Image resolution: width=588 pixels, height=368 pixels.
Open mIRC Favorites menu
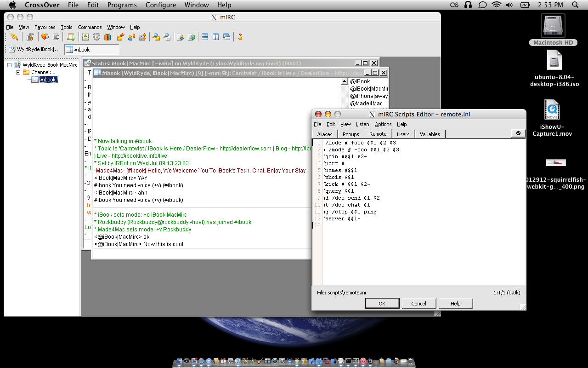pos(45,27)
